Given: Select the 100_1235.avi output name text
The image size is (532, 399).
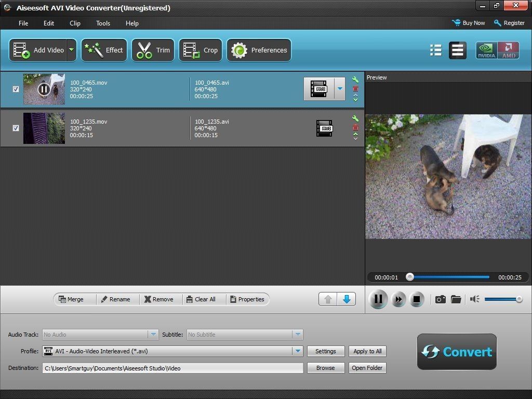Looking at the screenshot, I should click(x=212, y=122).
